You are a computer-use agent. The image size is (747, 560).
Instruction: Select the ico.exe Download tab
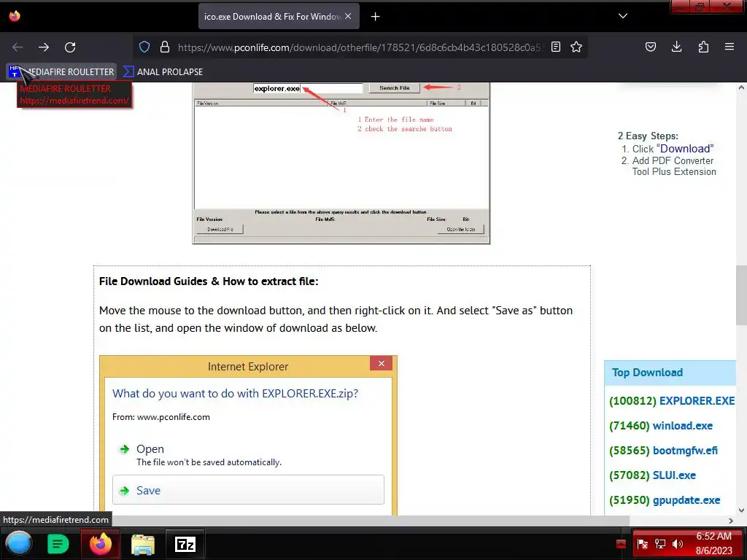pyautogui.click(x=279, y=17)
